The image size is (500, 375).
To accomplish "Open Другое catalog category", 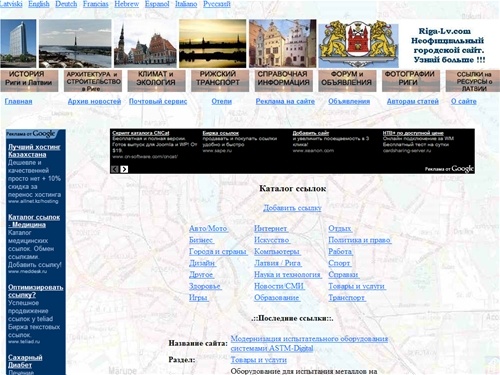I will point(201,275).
